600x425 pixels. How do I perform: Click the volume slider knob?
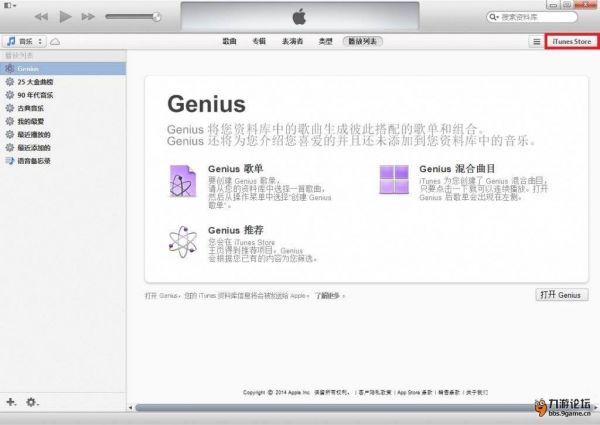[157, 17]
